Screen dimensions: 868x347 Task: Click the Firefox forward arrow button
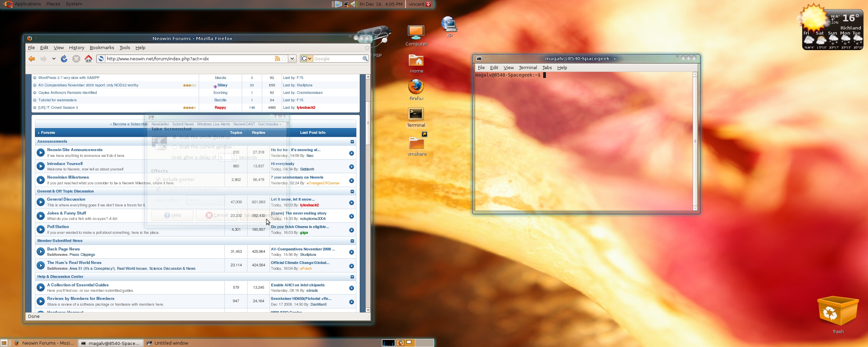(x=43, y=59)
